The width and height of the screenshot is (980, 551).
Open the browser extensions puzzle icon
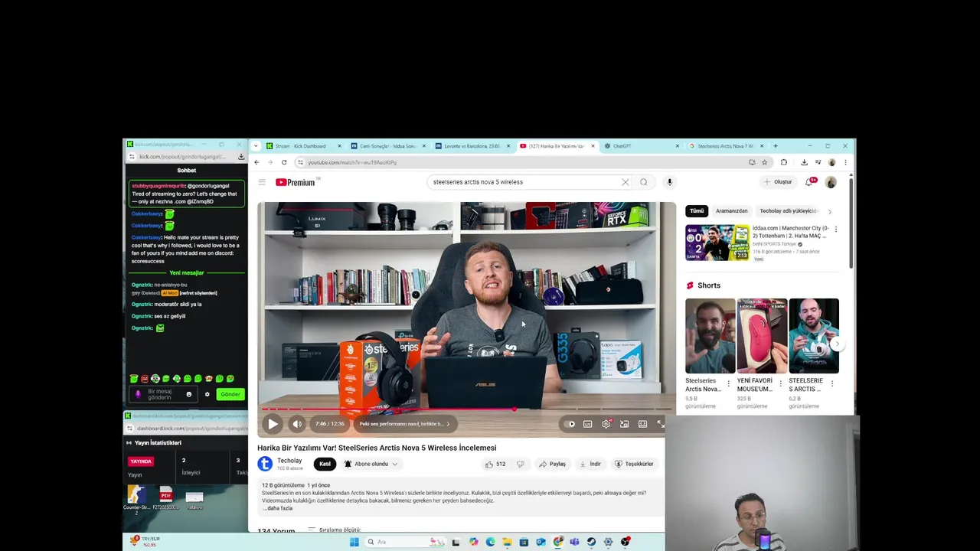[x=783, y=162]
